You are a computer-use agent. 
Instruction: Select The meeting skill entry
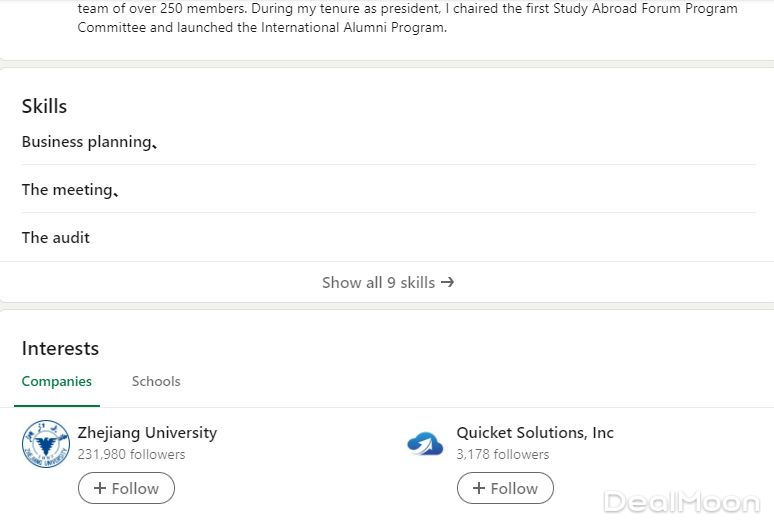[67, 190]
